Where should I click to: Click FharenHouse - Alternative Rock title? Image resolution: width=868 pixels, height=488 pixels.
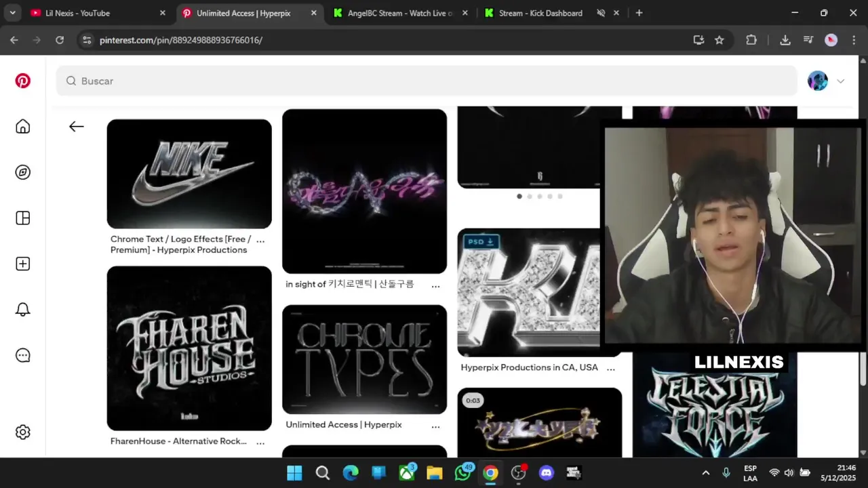point(178,441)
